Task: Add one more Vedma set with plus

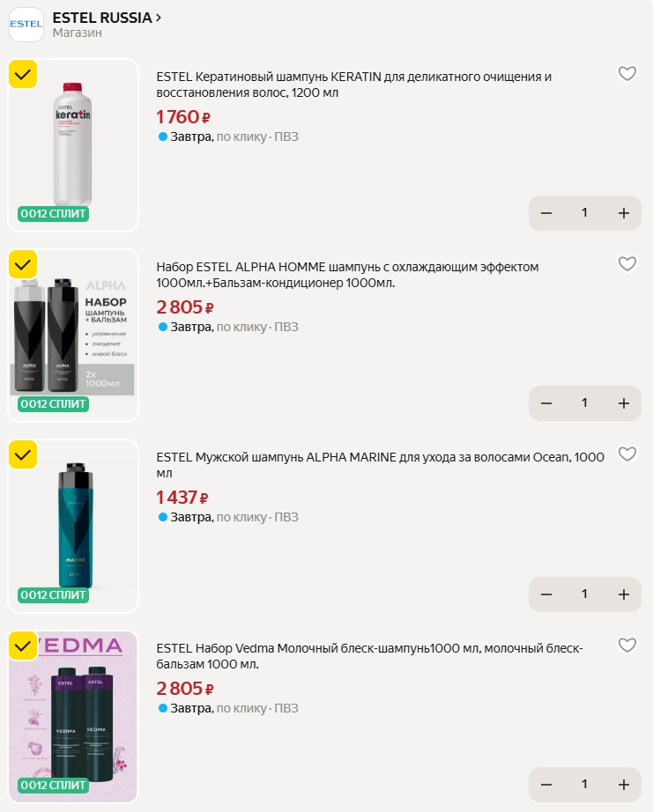Action: coord(623,785)
